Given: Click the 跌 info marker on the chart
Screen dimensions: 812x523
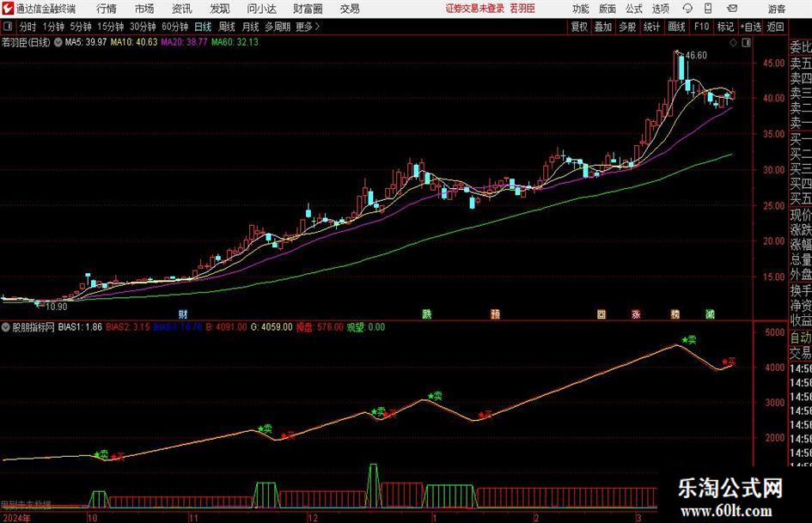Looking at the screenshot, I should (427, 313).
